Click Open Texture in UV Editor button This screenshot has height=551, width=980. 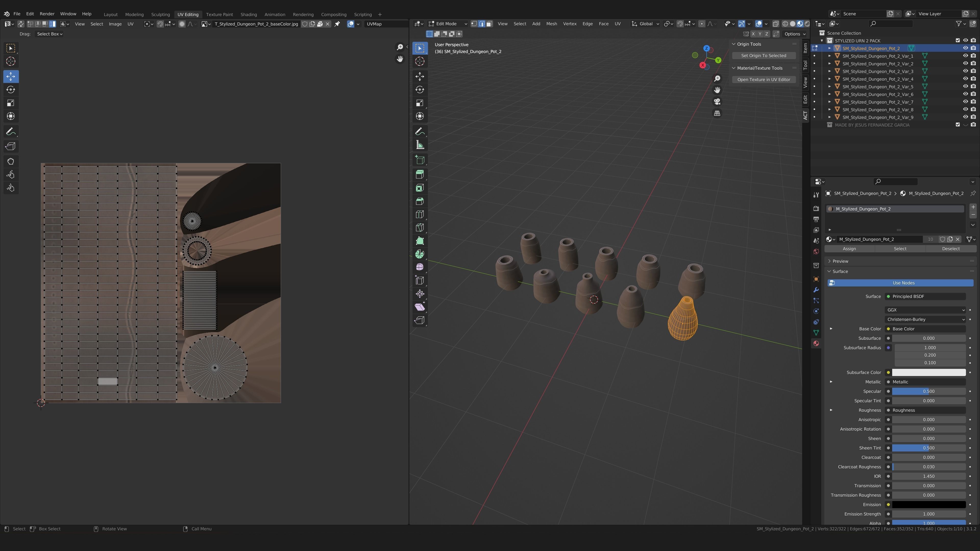[x=764, y=80]
